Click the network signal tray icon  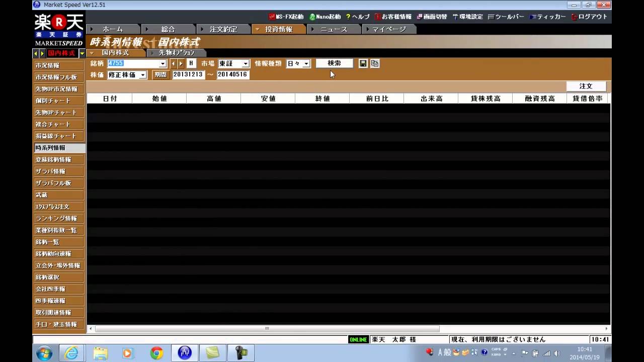point(546,353)
